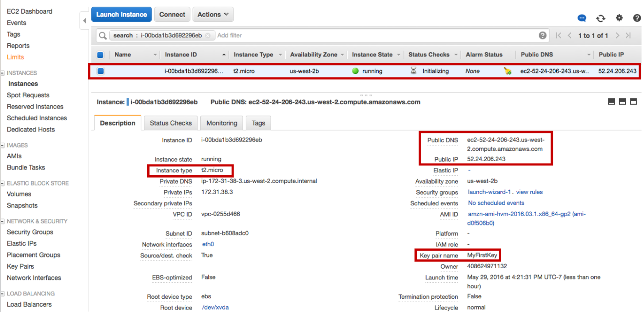Click the alarm status create-alarm icon
Screen dimensions: 644x312
click(507, 71)
